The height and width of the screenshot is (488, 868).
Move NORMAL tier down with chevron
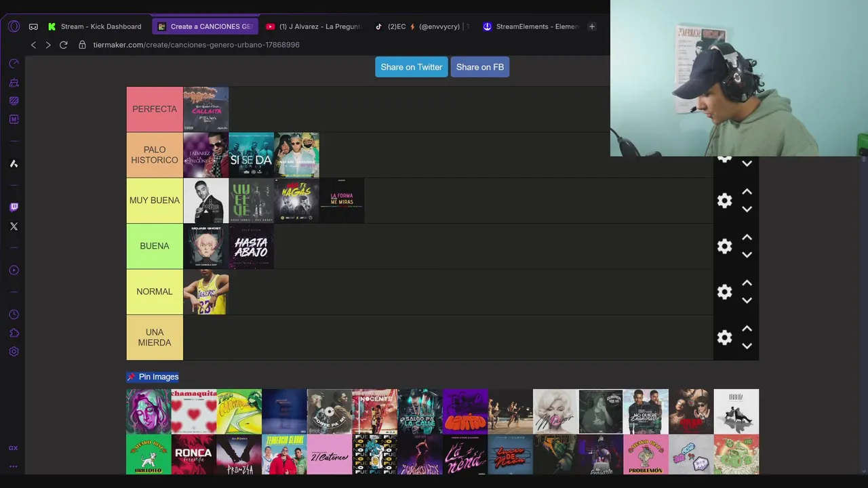tap(747, 300)
